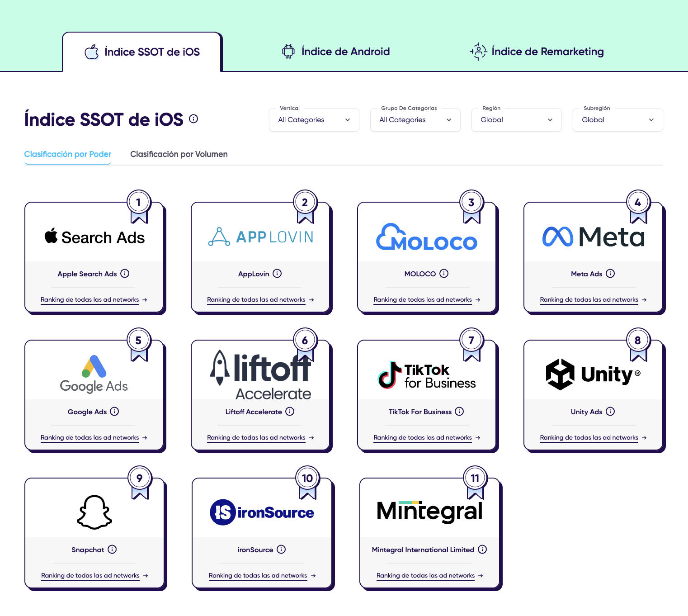Screen dimensions: 688x616
Task: Open the Subregión dropdown
Action: (x=618, y=120)
